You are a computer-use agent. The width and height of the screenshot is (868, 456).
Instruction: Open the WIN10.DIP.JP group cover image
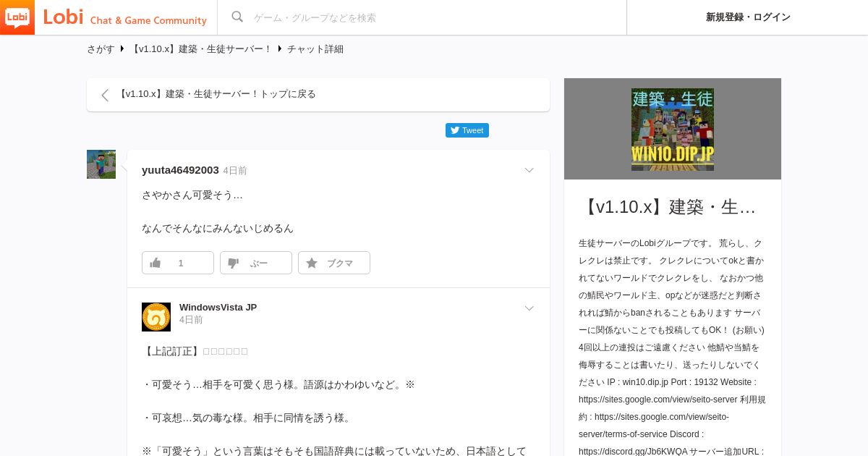[673, 129]
